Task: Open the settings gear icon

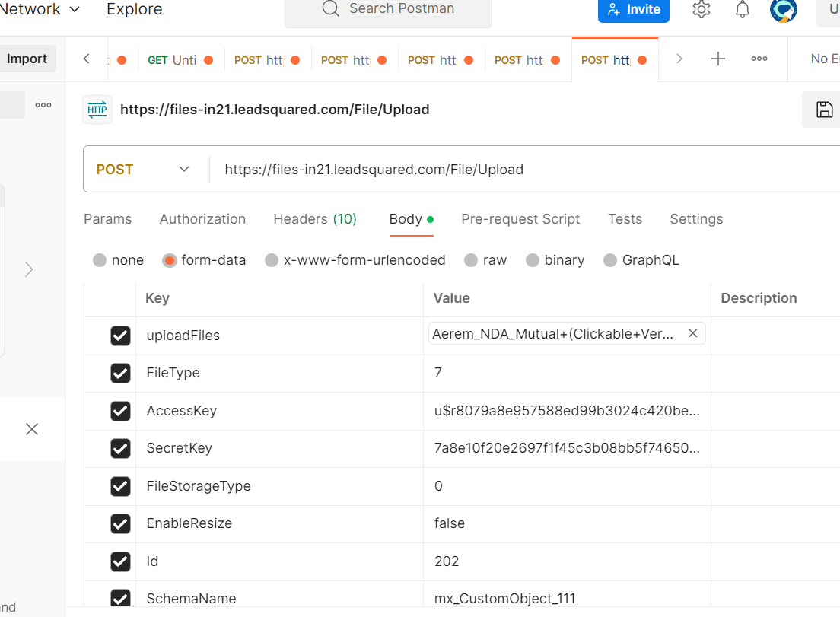Action: (701, 10)
